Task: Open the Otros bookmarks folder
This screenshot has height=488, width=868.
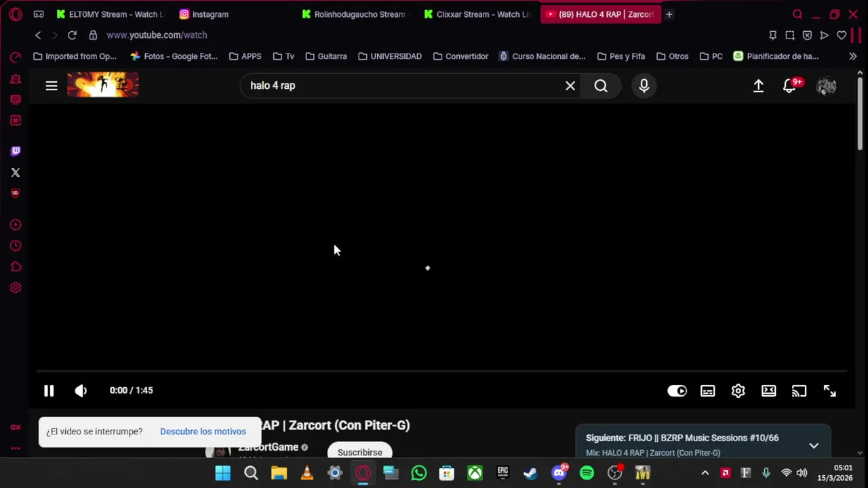Action: [672, 56]
